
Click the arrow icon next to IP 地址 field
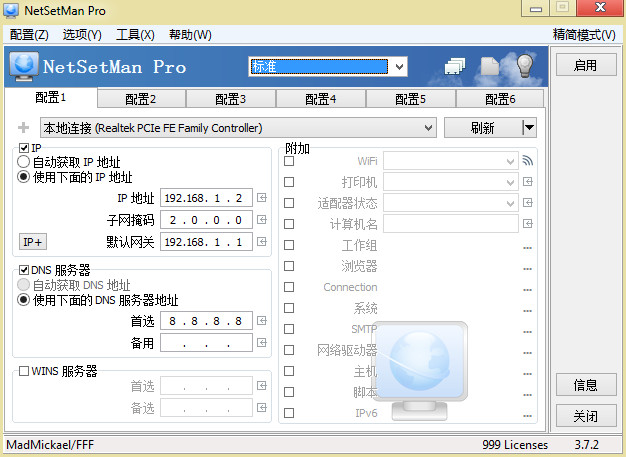click(261, 198)
